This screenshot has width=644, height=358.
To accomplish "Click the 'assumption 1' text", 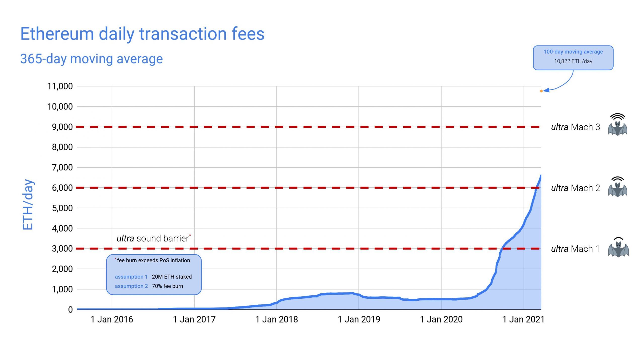I will 131,277.
